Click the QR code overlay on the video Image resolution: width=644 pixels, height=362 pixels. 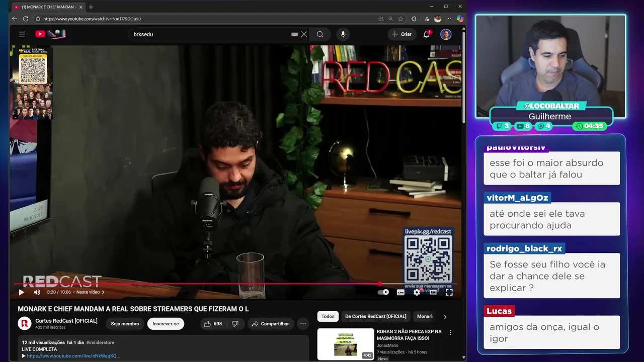pyautogui.click(x=428, y=259)
